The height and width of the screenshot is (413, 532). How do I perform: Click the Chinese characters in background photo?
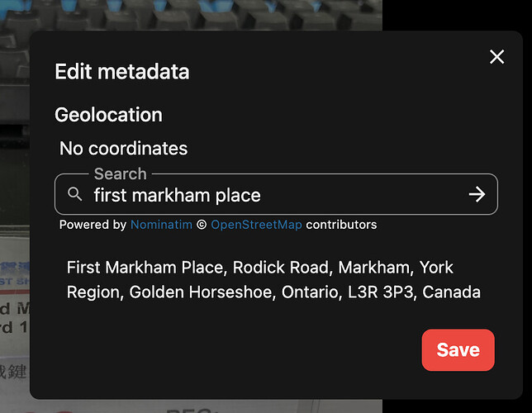click(13, 371)
